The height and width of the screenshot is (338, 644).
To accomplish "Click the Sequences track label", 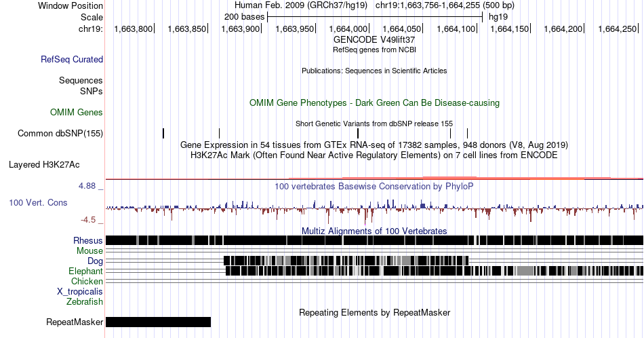I will coord(81,80).
